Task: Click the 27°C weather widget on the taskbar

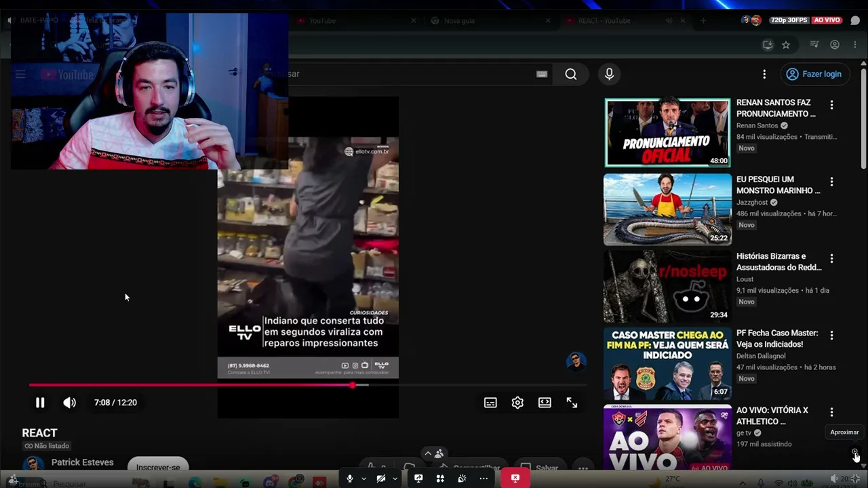Action: click(665, 481)
